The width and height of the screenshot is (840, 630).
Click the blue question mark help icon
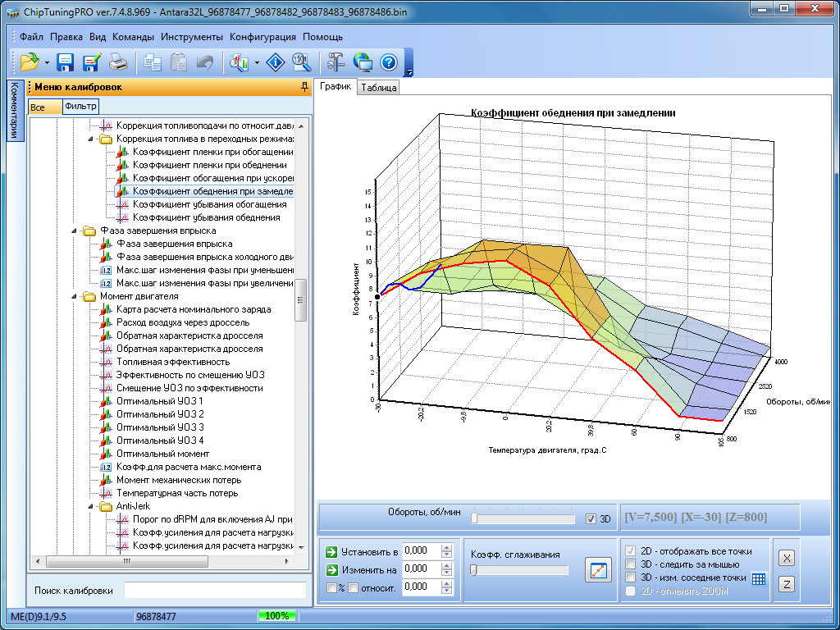(388, 62)
